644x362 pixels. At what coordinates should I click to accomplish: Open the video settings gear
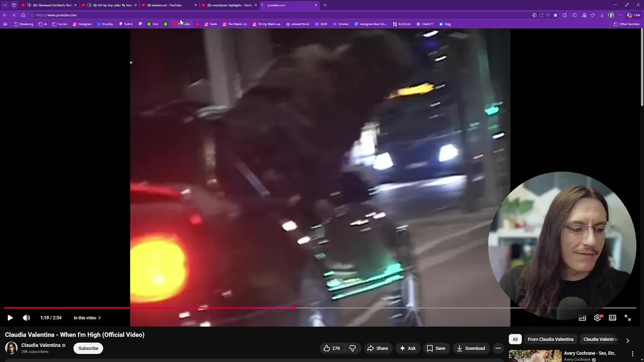598,318
